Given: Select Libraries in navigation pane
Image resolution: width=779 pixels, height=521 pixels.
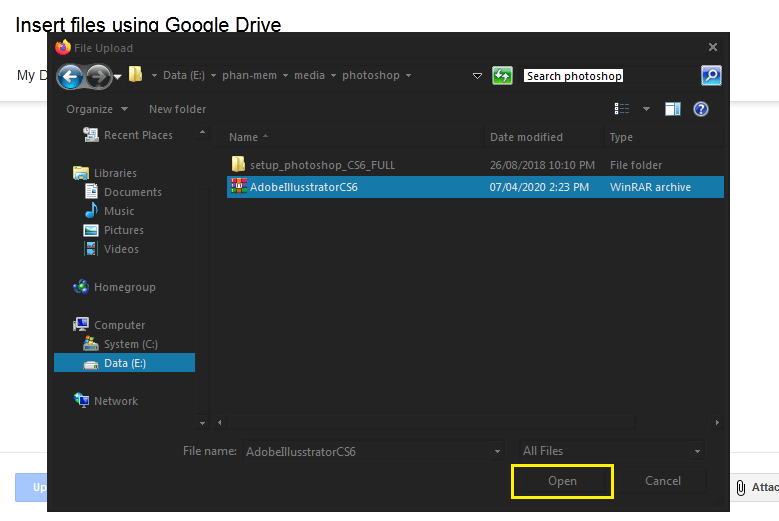Looking at the screenshot, I should tap(105, 173).
